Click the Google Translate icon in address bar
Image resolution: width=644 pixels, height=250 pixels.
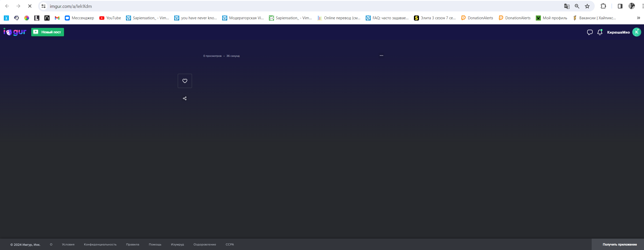[x=567, y=6]
